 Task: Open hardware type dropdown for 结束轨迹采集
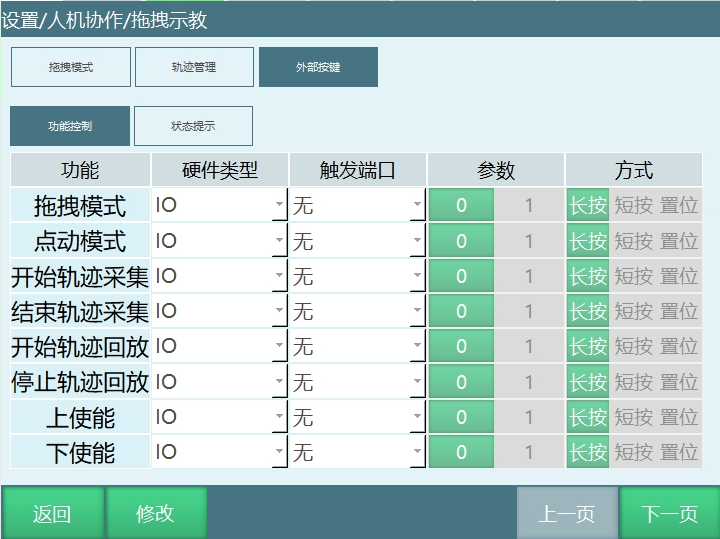219,311
